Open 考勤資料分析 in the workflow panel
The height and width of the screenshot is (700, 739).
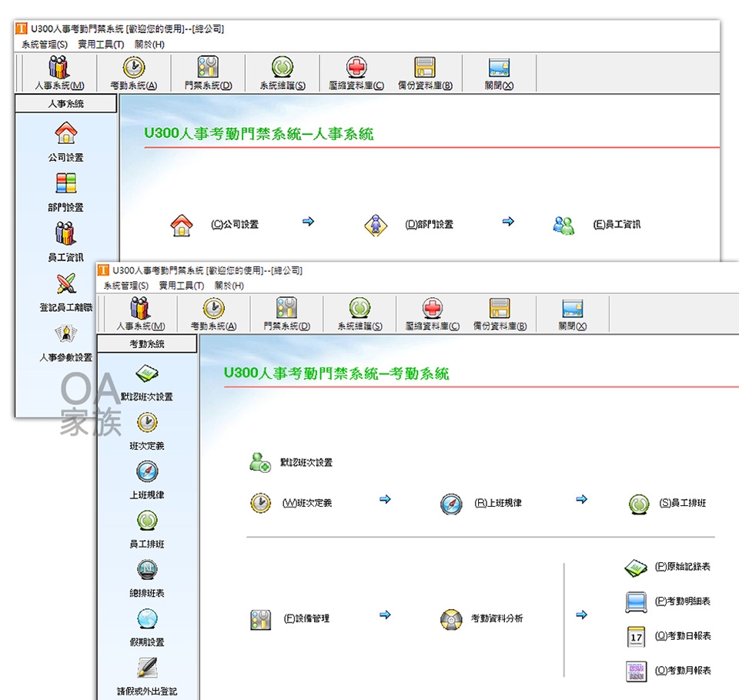click(496, 618)
